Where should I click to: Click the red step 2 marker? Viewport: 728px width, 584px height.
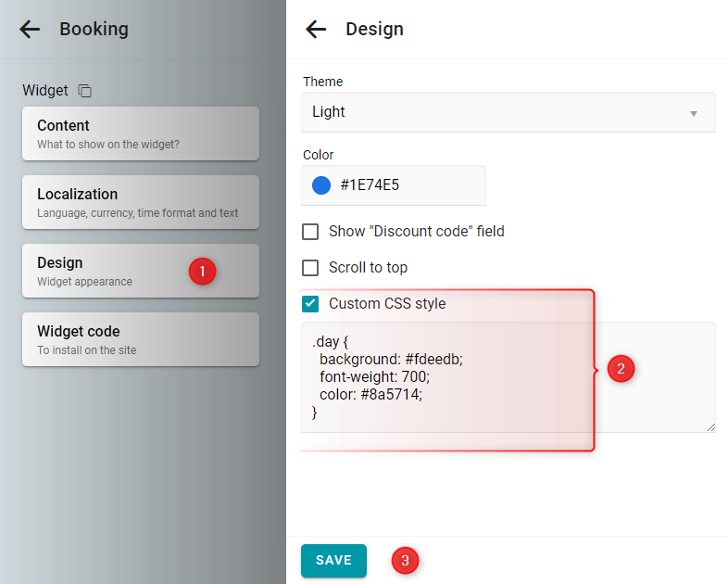[621, 369]
